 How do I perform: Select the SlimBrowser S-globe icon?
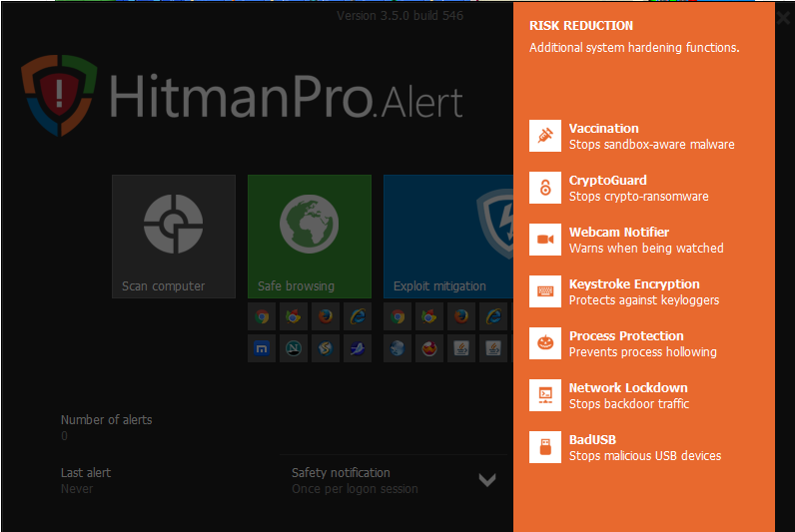326,348
